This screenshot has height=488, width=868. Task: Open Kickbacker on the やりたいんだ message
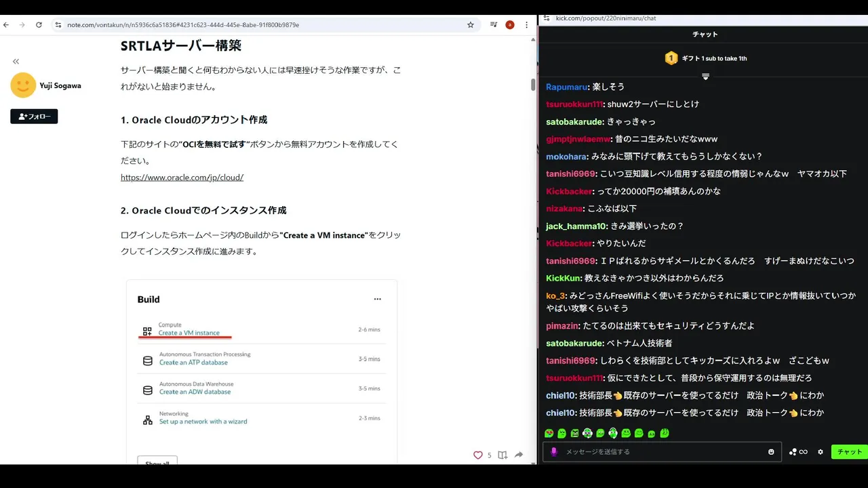click(570, 243)
